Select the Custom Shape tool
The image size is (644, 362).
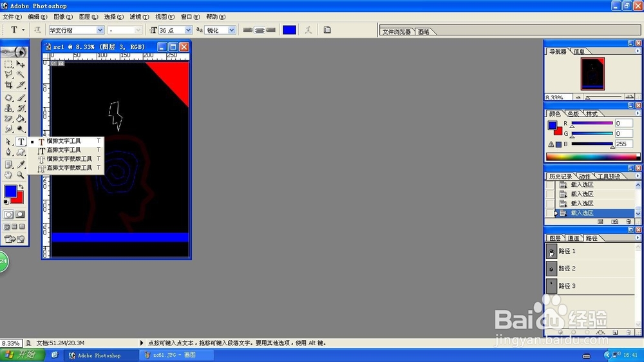21,152
